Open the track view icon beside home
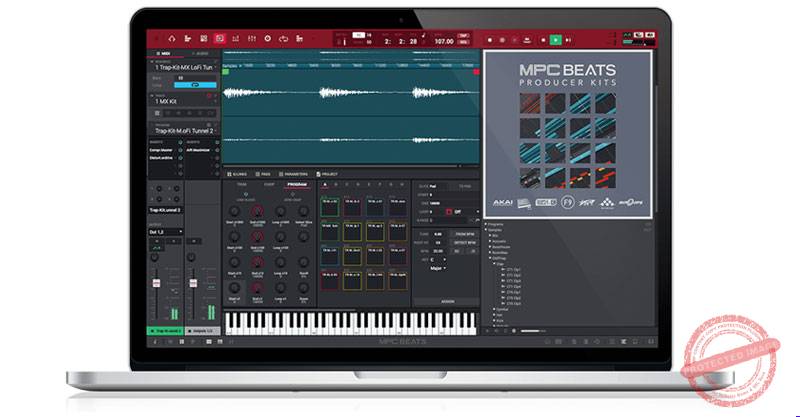 click(x=187, y=39)
